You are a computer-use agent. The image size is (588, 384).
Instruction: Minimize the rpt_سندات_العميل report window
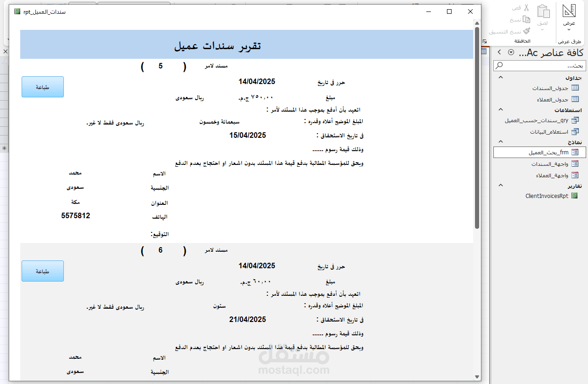[429, 11]
